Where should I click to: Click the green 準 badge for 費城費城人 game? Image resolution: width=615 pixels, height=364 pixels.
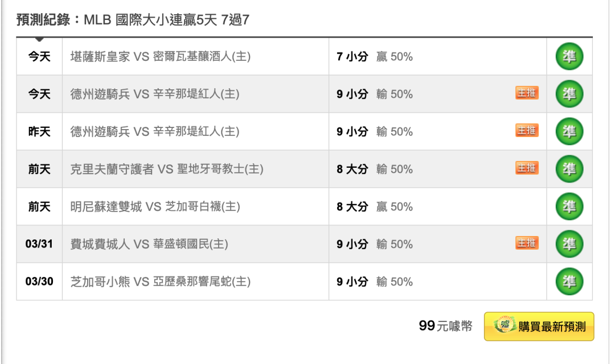tap(569, 244)
